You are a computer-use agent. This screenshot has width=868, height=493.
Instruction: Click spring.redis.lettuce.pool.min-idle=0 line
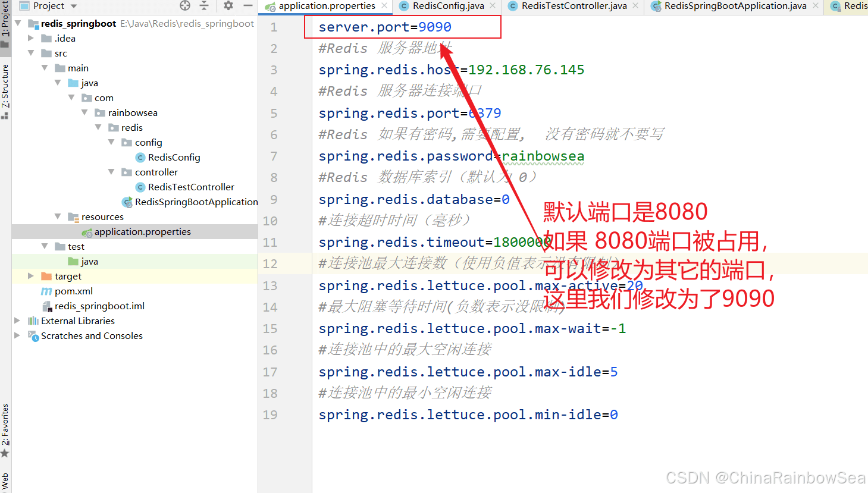468,415
